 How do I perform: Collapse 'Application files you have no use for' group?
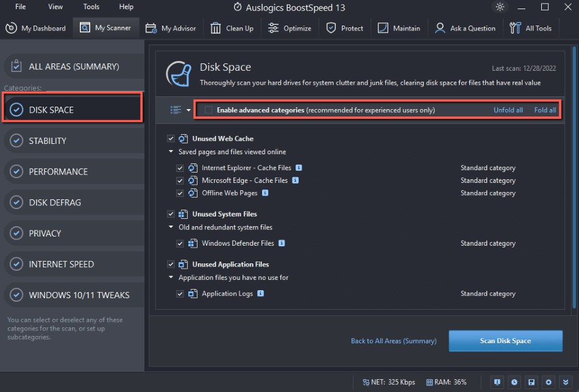171,277
